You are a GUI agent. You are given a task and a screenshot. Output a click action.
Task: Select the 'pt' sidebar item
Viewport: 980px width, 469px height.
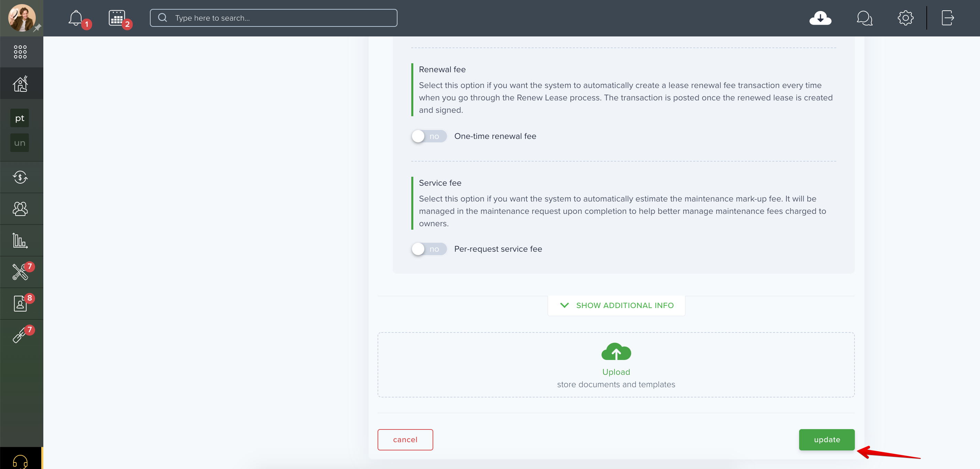(x=19, y=118)
